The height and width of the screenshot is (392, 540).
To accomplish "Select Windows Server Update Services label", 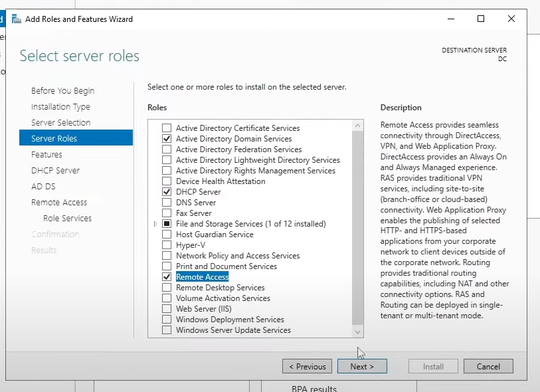I will click(234, 330).
